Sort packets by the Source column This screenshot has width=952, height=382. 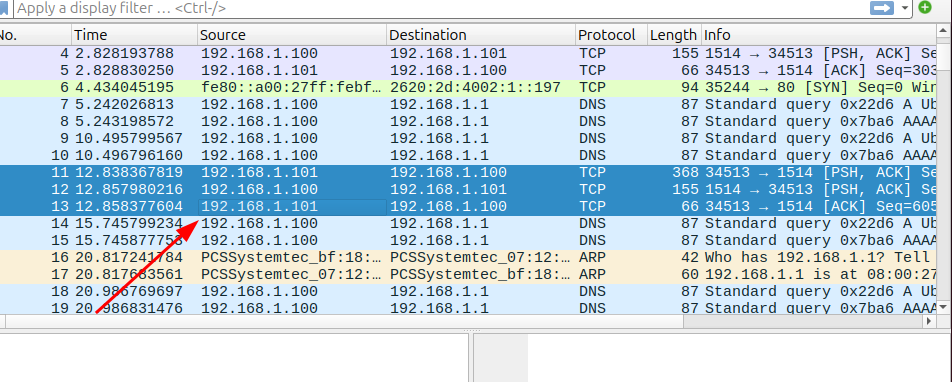coord(292,35)
